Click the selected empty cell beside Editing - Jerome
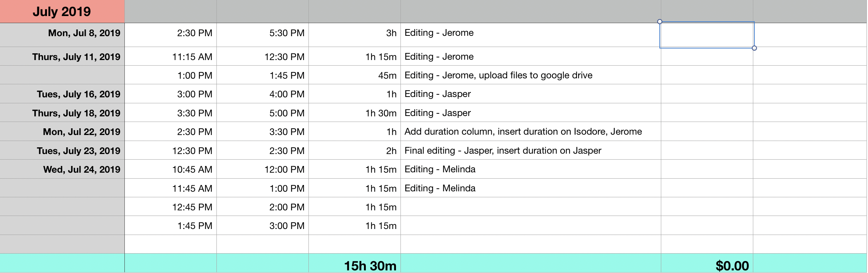868x273 pixels. [x=707, y=35]
